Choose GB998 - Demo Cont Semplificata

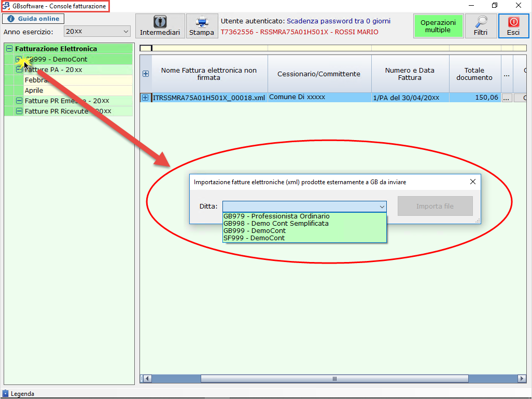pos(276,224)
